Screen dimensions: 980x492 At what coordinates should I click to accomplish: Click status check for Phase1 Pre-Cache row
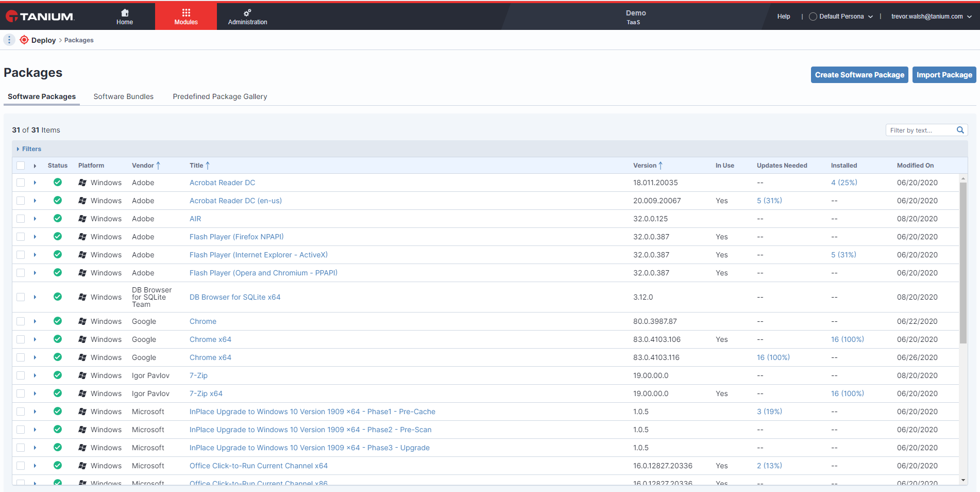click(x=58, y=411)
